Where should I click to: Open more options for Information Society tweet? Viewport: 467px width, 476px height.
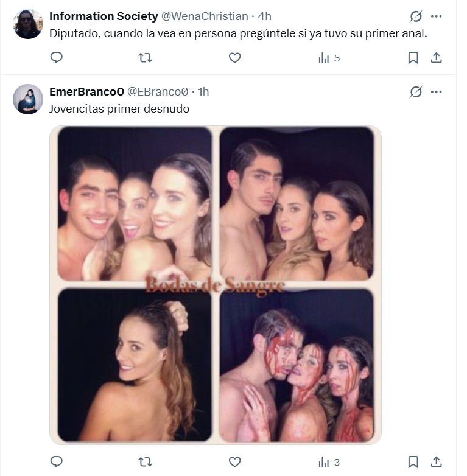coord(436,16)
